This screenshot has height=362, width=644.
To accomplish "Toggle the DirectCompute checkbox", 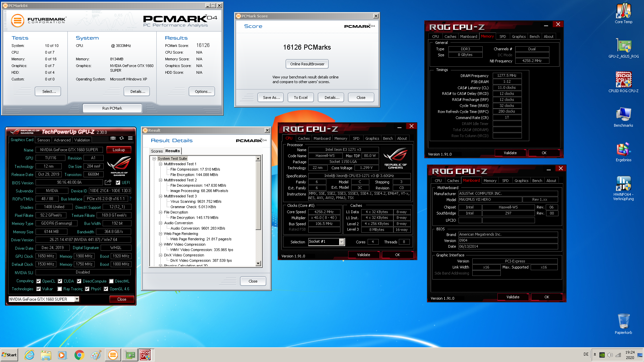I will (x=79, y=281).
